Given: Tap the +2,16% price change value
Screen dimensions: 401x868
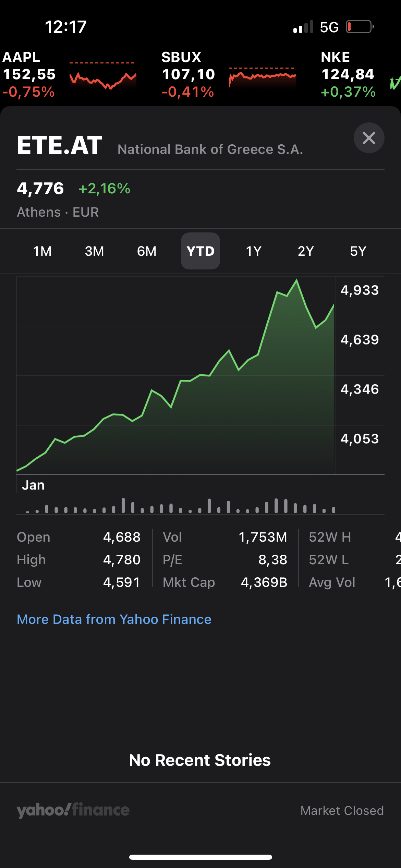Looking at the screenshot, I should 105,189.
